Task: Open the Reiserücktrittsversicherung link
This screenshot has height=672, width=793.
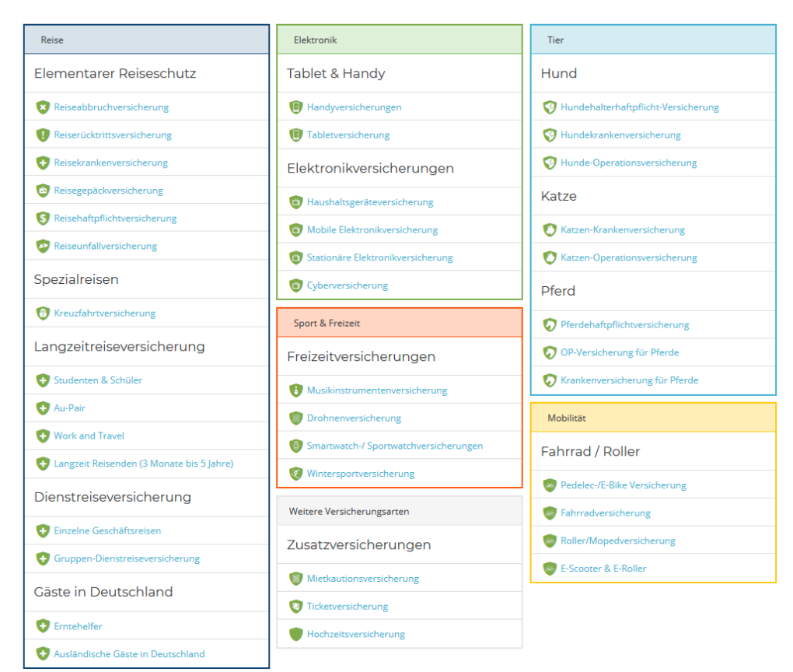Action: click(x=113, y=135)
